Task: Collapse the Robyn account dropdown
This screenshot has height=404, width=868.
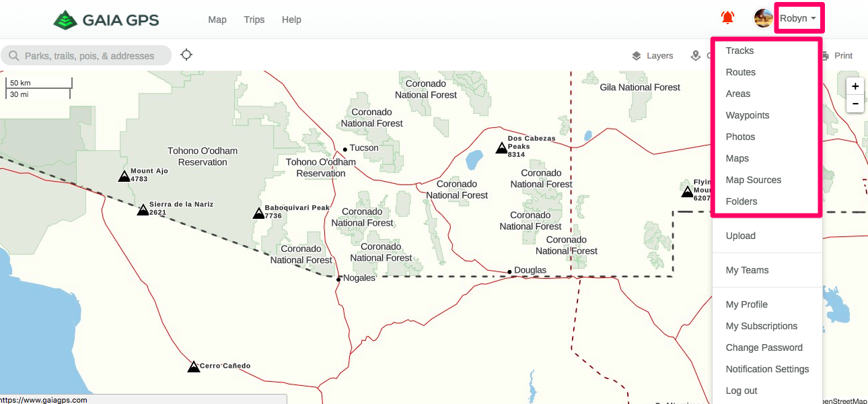Action: 799,19
